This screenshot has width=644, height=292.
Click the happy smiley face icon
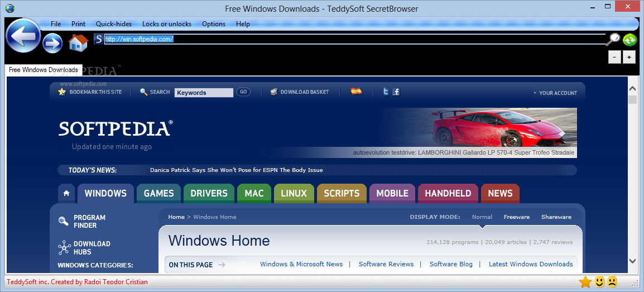(x=600, y=281)
